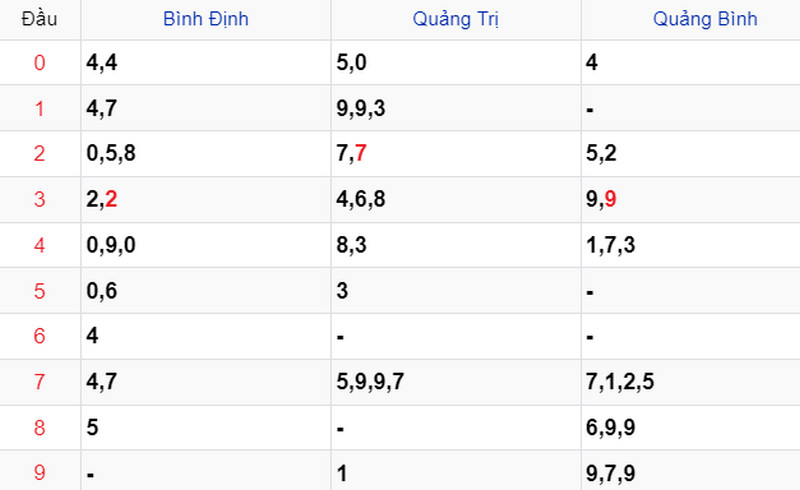Click the Quảng Bình column header
Image resolution: width=800 pixels, height=490 pixels.
pyautogui.click(x=705, y=19)
